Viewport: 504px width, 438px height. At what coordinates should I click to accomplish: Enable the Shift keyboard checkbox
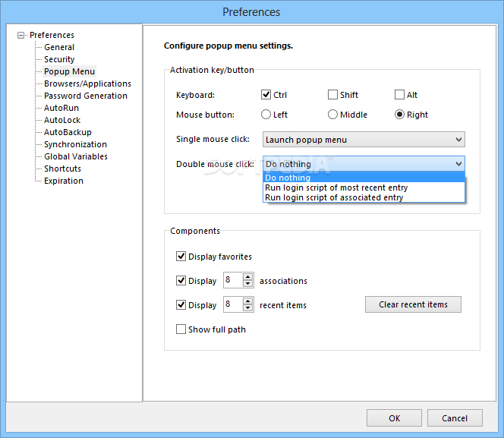333,95
